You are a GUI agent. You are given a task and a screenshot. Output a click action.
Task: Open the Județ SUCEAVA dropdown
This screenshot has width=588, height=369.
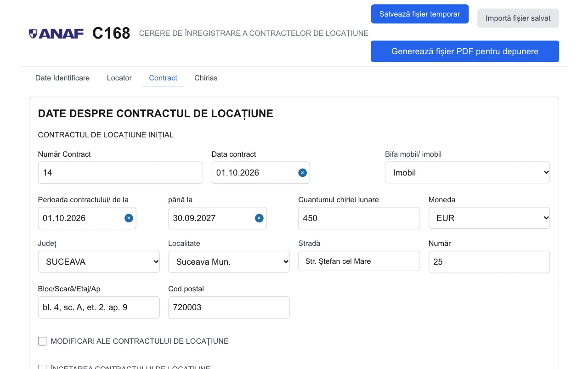coord(99,261)
